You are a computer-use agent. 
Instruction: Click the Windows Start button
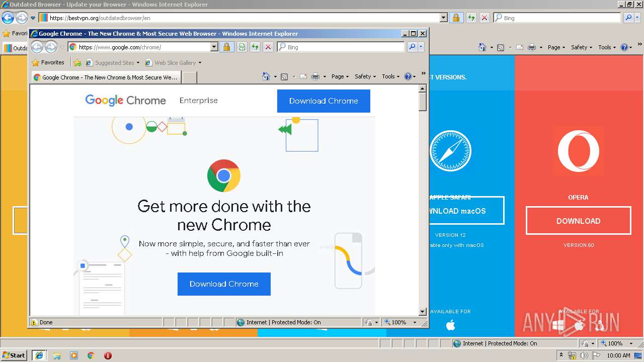14,355
